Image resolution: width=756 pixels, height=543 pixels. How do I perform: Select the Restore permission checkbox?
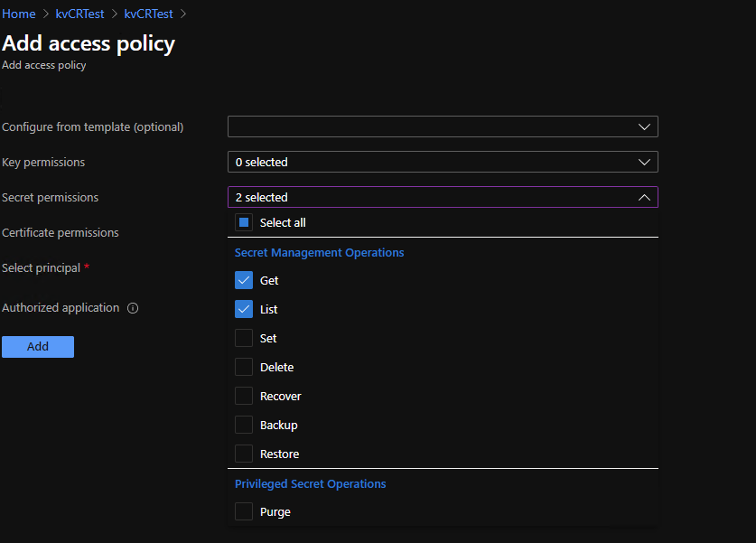click(x=244, y=454)
